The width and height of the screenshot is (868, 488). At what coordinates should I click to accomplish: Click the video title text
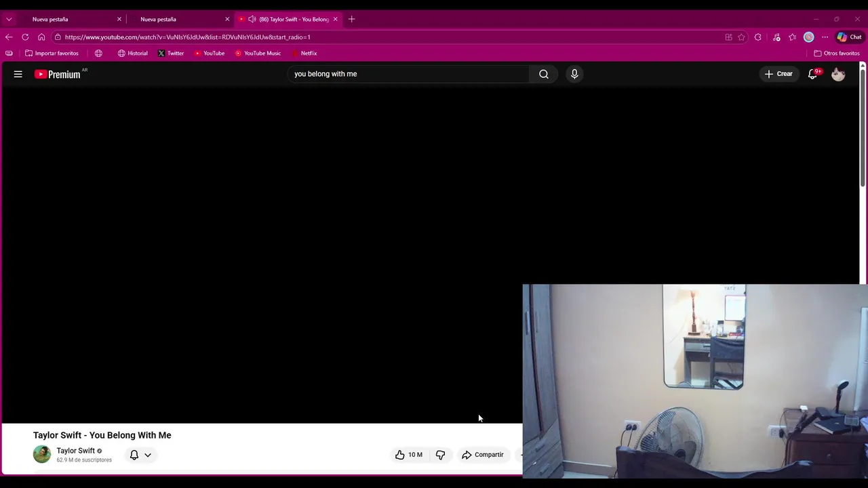coord(102,435)
